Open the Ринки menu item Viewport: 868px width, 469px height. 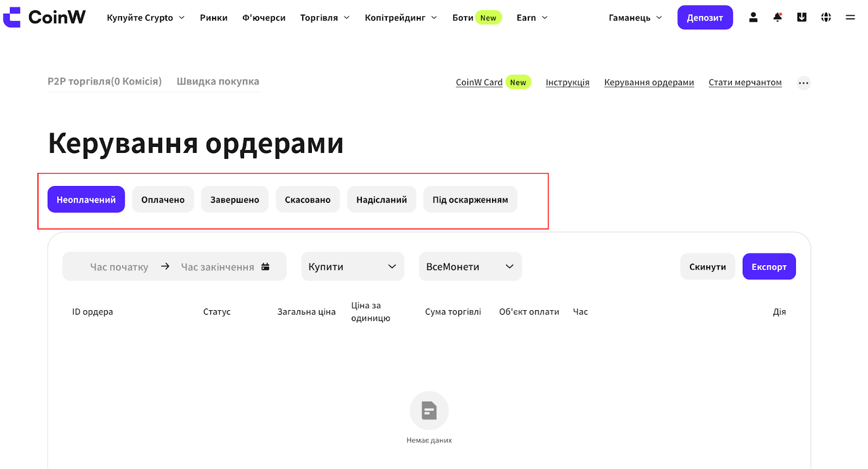(214, 17)
